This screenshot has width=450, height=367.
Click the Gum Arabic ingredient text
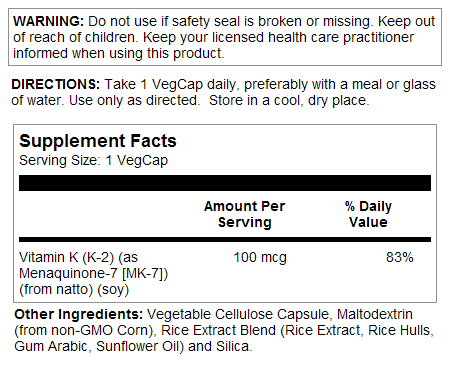click(x=51, y=347)
